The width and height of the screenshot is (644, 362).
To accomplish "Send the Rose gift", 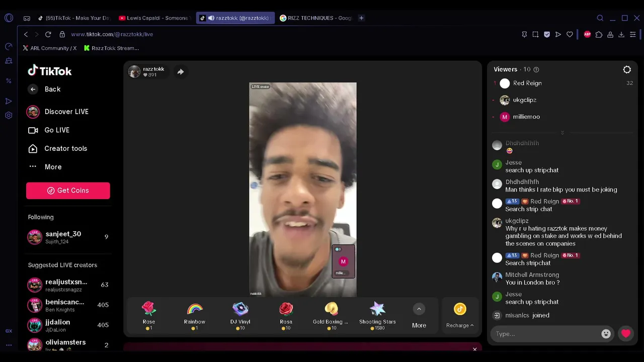I will coord(149,316).
